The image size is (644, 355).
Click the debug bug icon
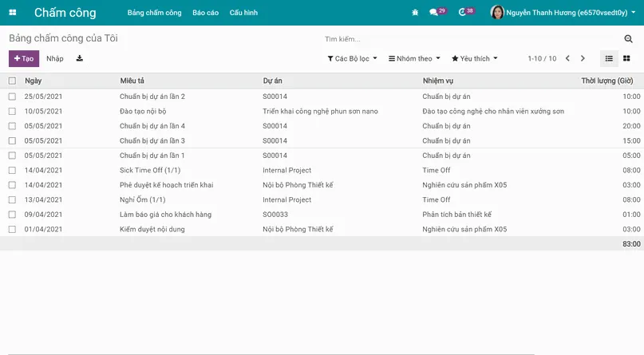415,12
